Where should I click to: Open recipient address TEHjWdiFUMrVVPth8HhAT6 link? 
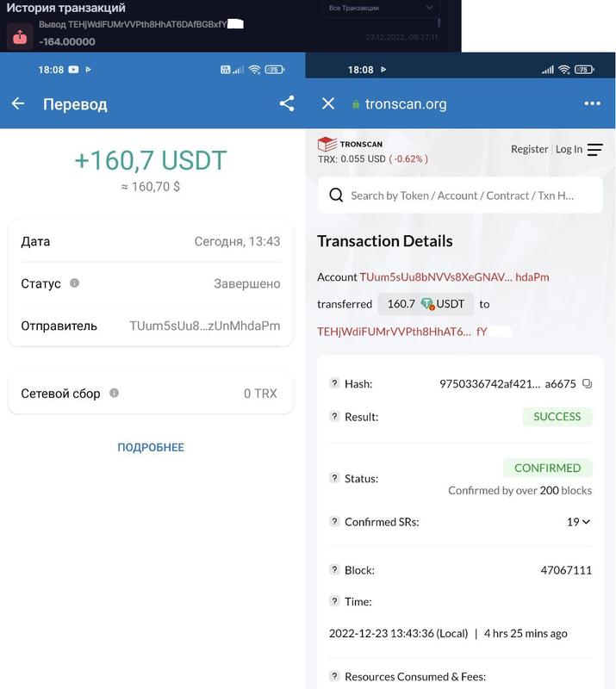point(402,332)
